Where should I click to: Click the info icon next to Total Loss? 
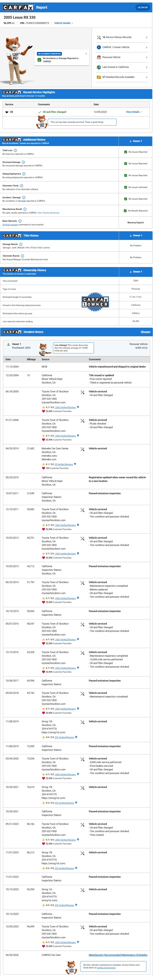[x=15, y=150]
